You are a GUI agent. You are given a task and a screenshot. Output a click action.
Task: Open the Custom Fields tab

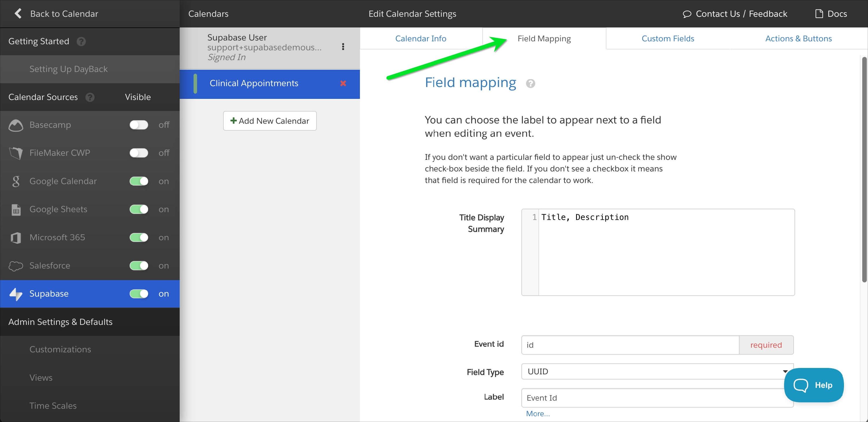(x=667, y=38)
